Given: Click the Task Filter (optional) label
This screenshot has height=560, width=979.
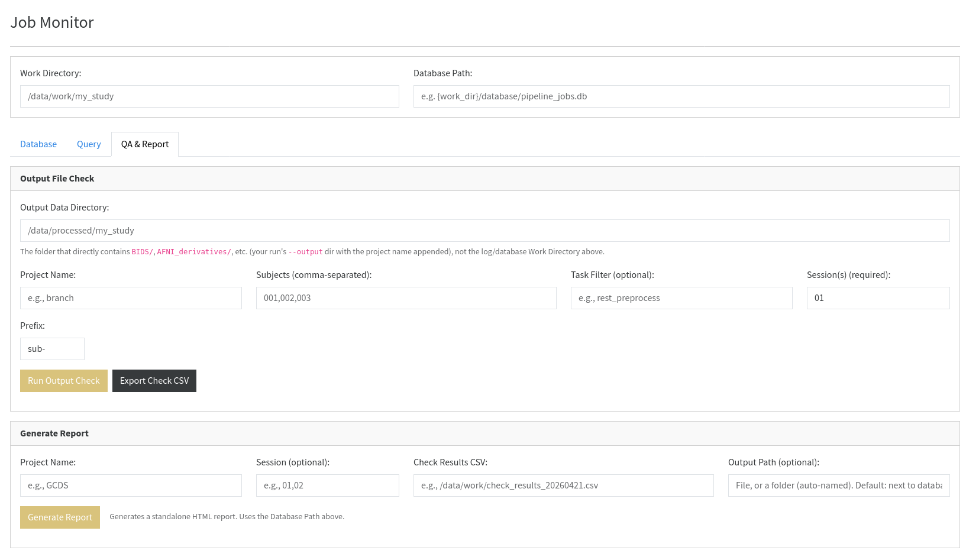Looking at the screenshot, I should coord(612,275).
